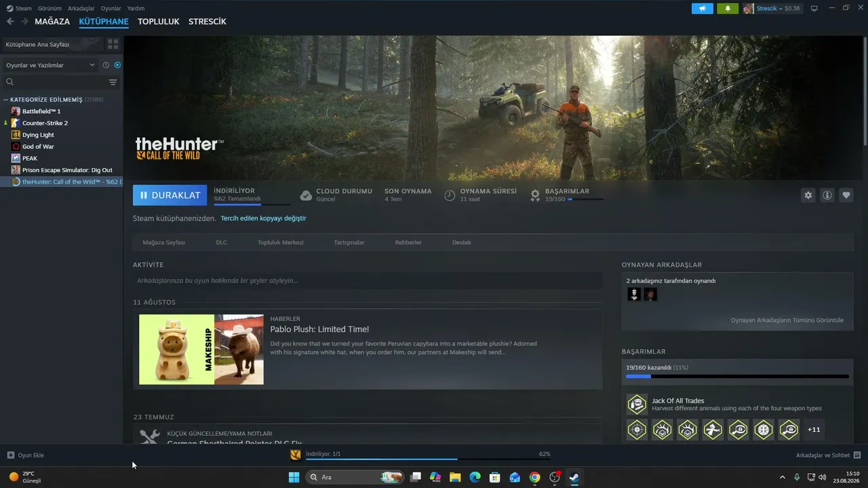Screen dimensions: 868x488
Task: Open Pablo Plush: Limited Time! news title
Action: click(319, 329)
